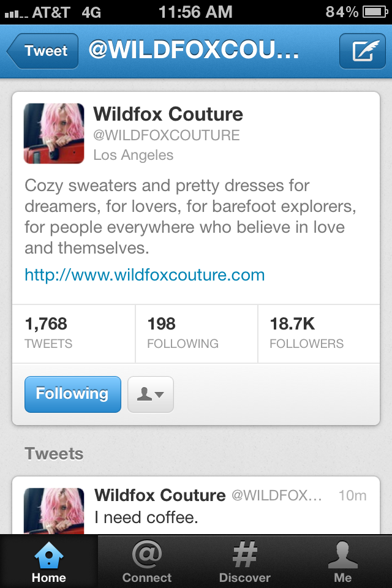Open the "I need coffee." tweet
The height and width of the screenshot is (588, 392).
tap(196, 505)
